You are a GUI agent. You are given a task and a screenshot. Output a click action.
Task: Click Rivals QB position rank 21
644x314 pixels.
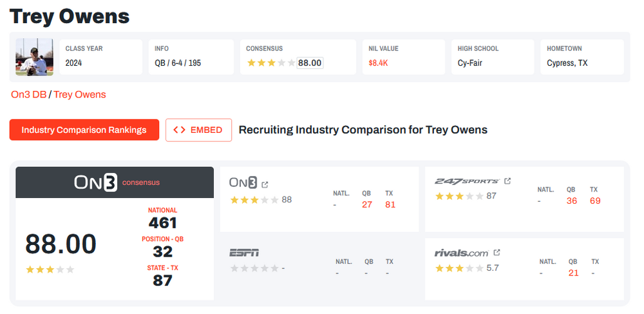tap(573, 273)
